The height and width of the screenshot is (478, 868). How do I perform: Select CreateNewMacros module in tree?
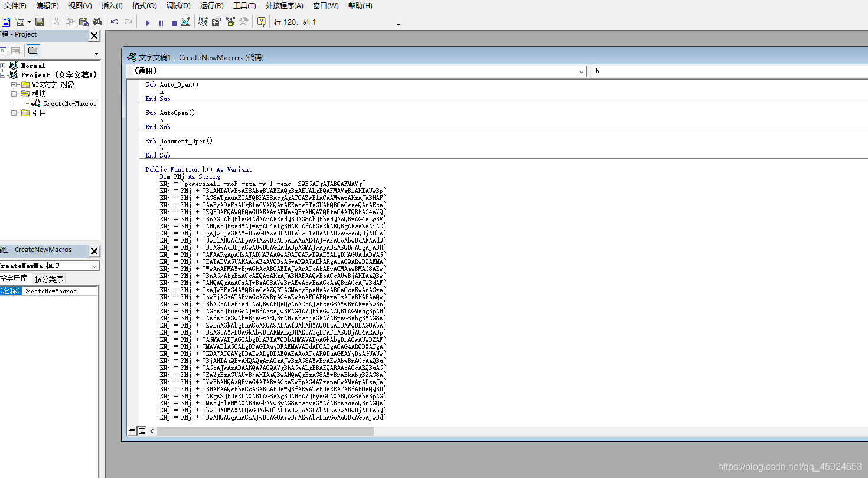70,103
